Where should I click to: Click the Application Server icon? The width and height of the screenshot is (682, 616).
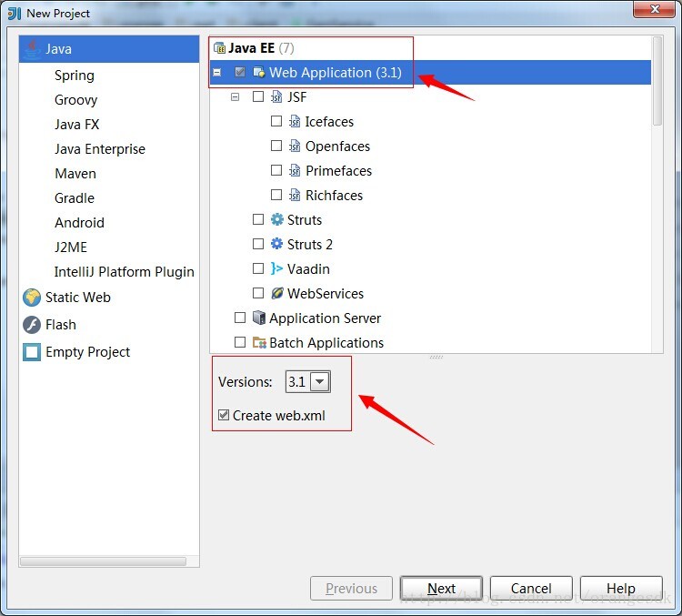259,318
